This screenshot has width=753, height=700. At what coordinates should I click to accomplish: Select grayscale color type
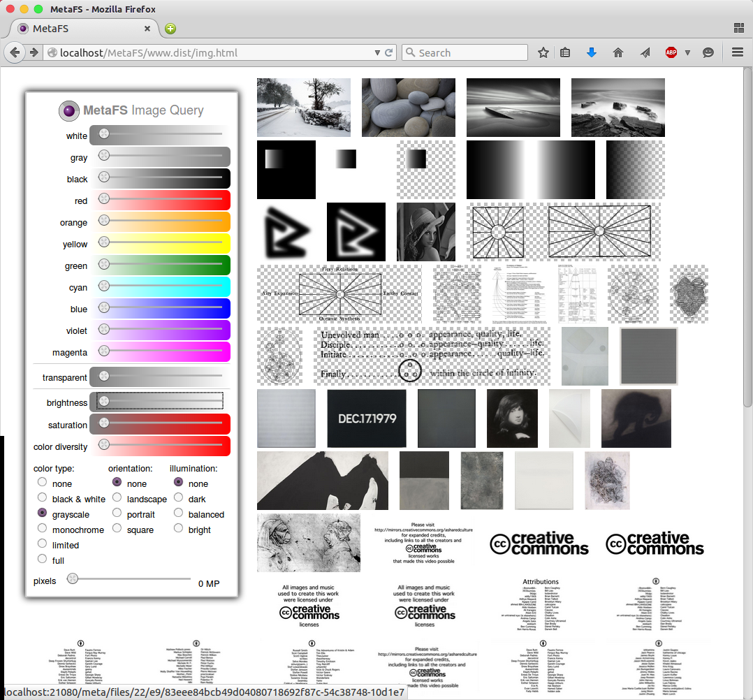pyautogui.click(x=42, y=513)
